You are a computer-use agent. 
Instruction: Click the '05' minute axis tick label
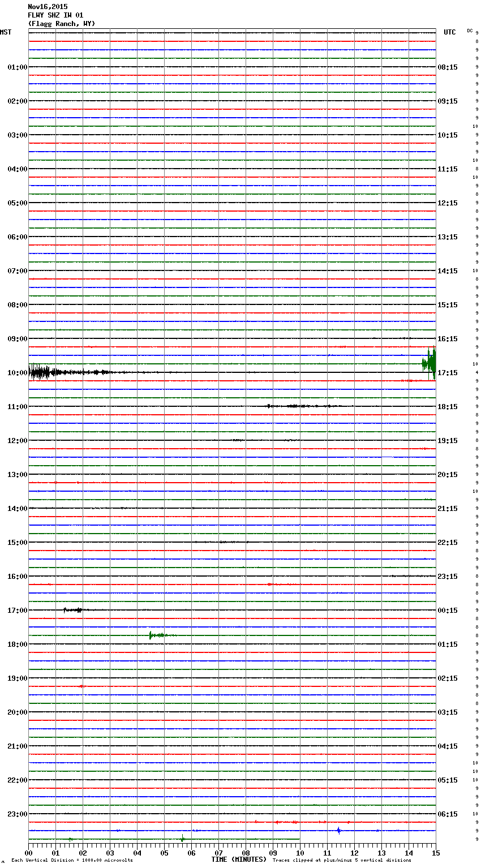(164, 852)
